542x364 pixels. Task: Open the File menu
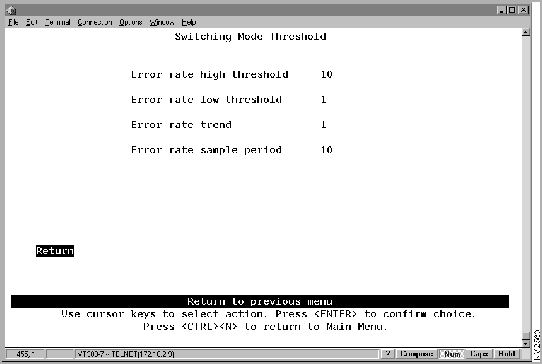pyautogui.click(x=13, y=22)
